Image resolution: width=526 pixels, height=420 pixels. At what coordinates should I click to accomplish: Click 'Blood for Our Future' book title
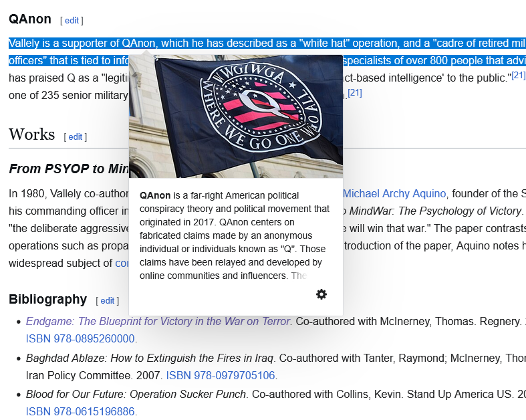(x=136, y=394)
